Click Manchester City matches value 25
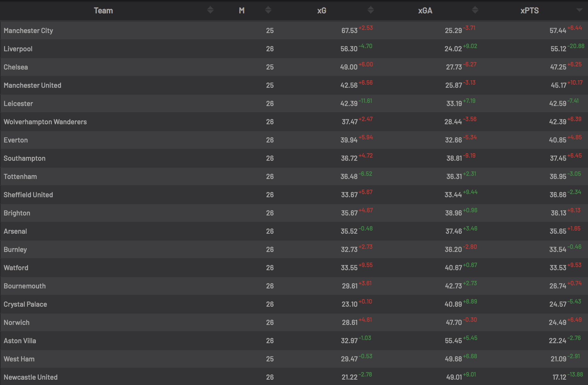588x385 pixels. coord(270,31)
